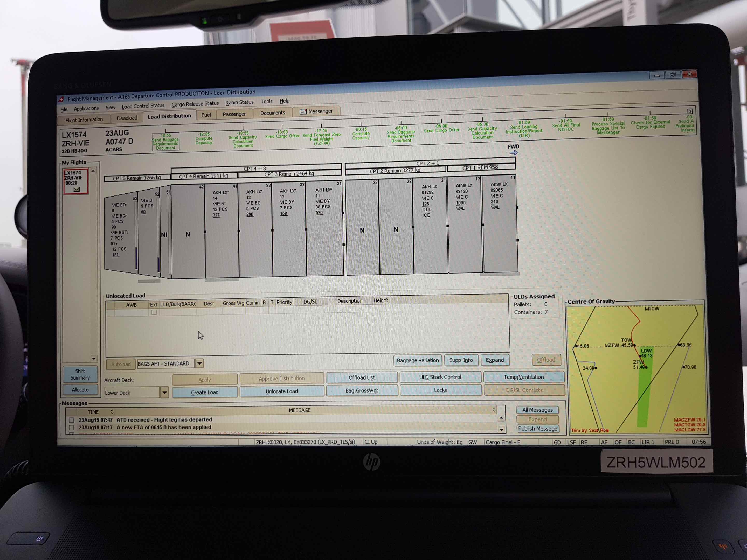Image resolution: width=747 pixels, height=560 pixels.
Task: Click the Baggage Variation button
Action: click(x=418, y=361)
